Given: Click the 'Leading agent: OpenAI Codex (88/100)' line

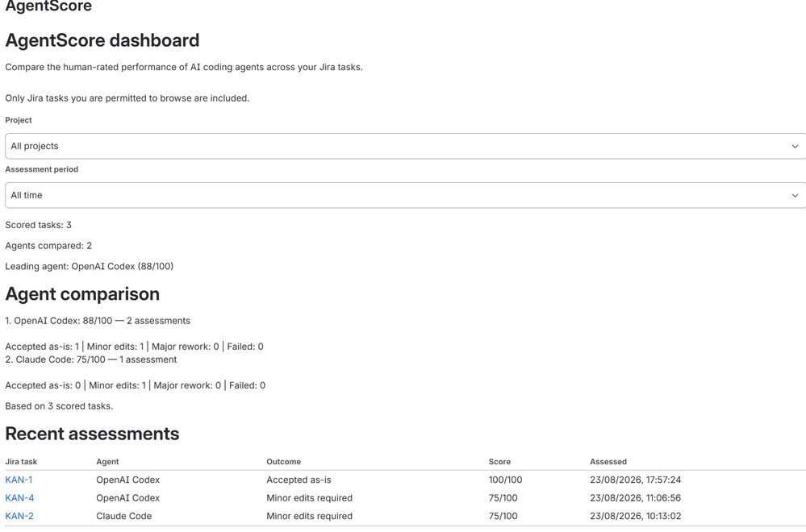Looking at the screenshot, I should (89, 267).
